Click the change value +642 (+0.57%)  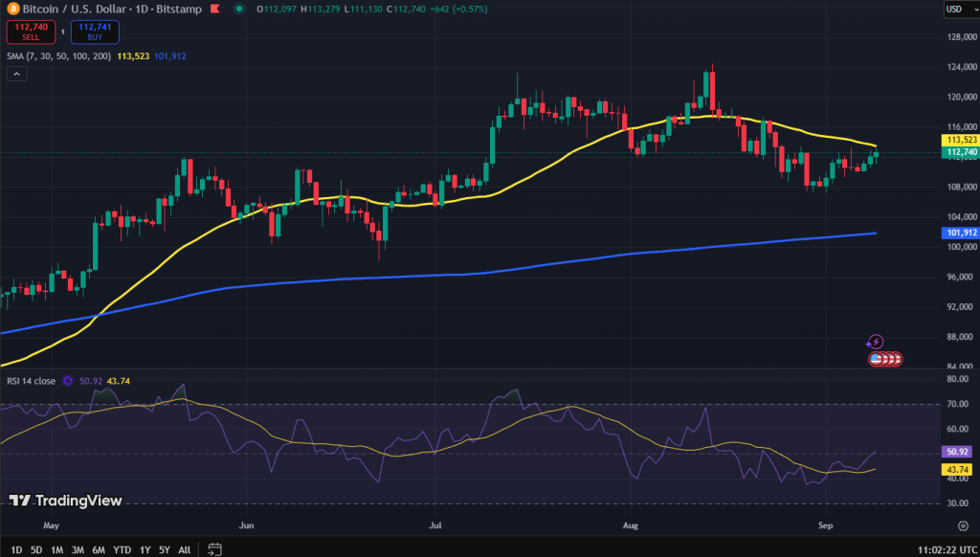coord(458,10)
